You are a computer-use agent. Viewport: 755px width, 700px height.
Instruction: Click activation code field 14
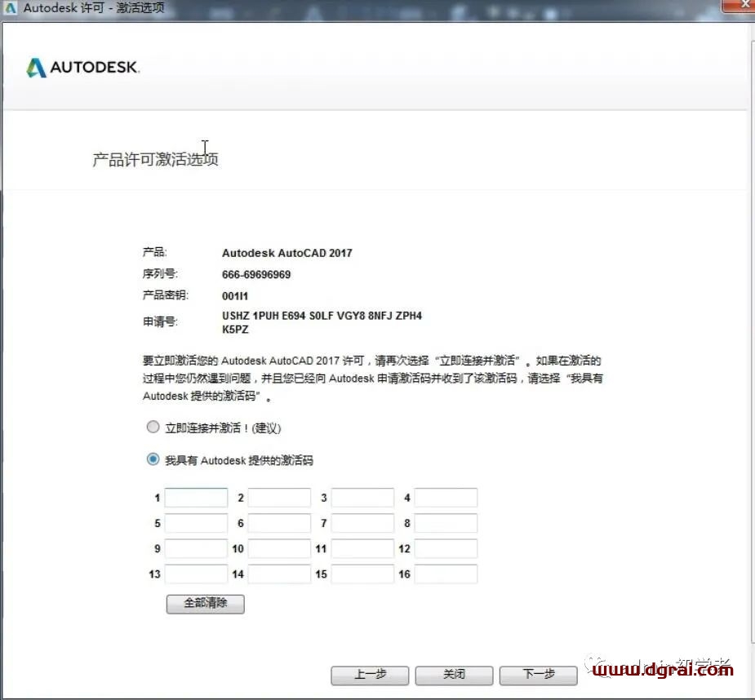click(279, 574)
